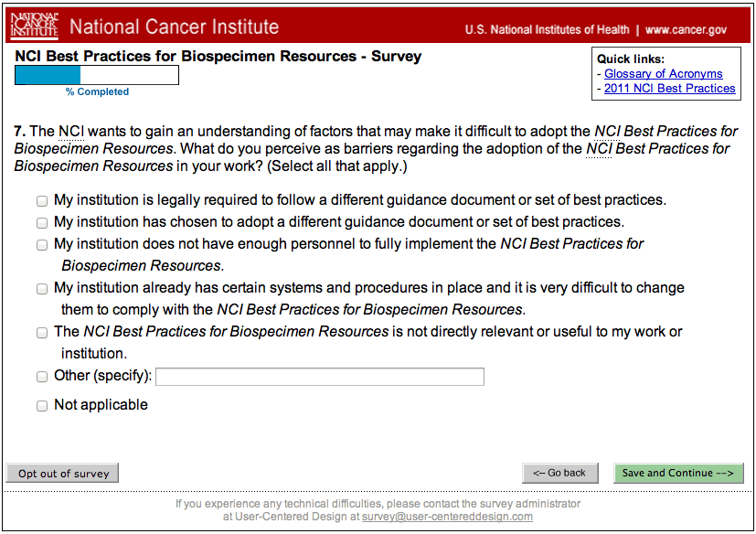756x534 pixels.
Task: Tick 'has chosen to adopt different guidance' checkbox
Action: point(42,222)
